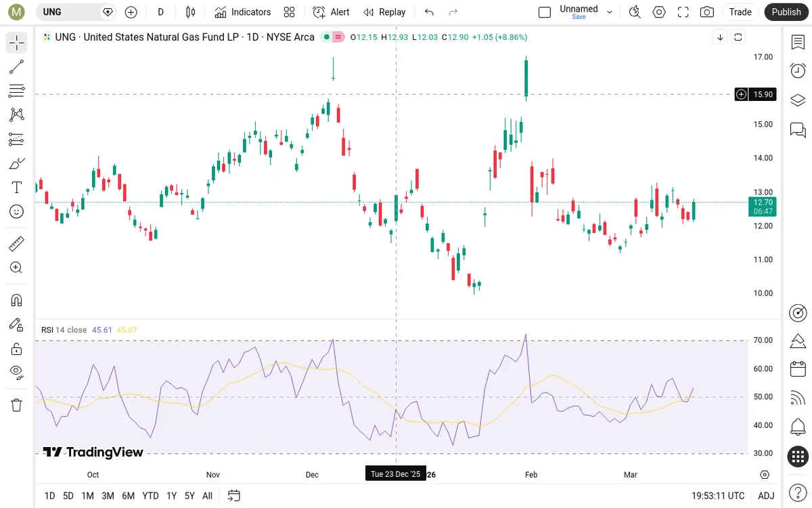
Task: Open the 19:53:11 UTC timezone menu
Action: tap(719, 496)
